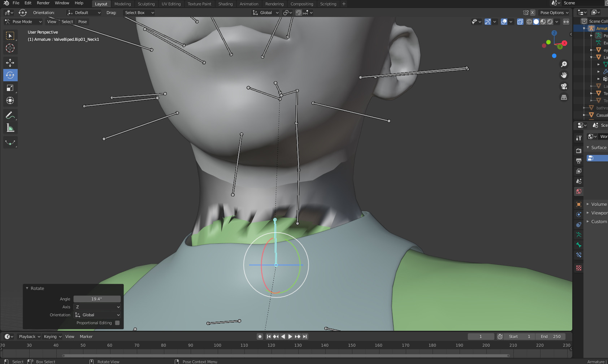Open the Drag Select Box dropdown
The width and height of the screenshot is (608, 364).
click(x=139, y=13)
